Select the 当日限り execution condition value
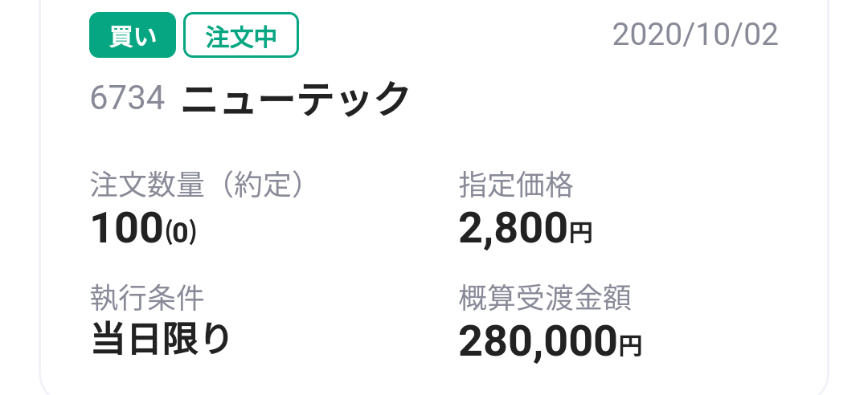 [161, 340]
